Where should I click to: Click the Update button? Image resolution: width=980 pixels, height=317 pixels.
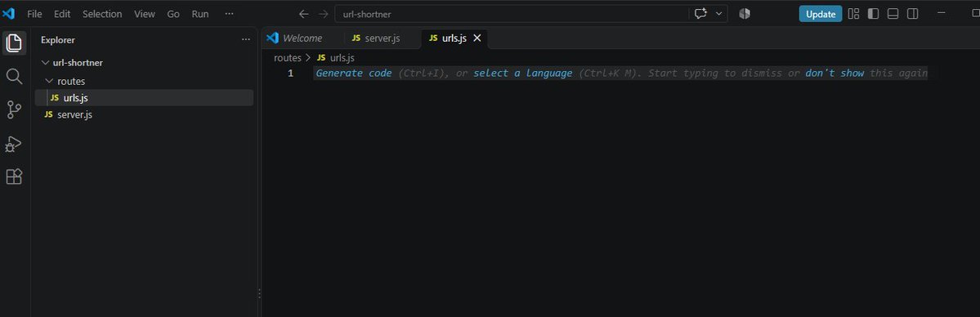820,14
